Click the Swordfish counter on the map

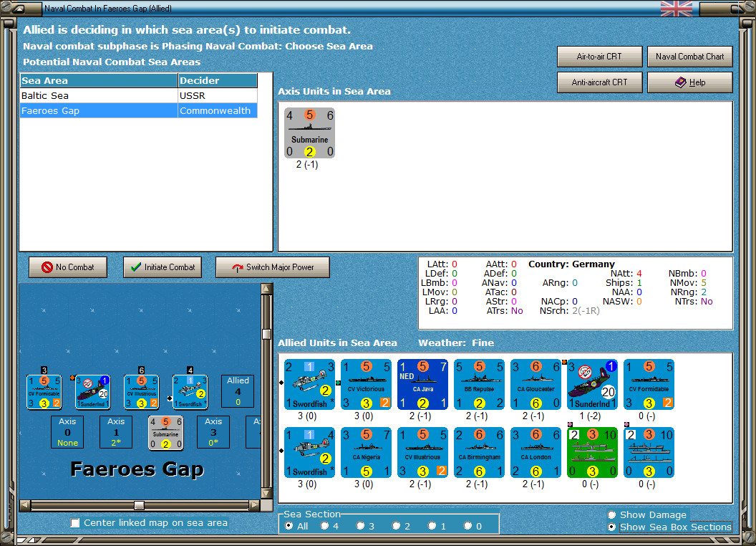pos(190,392)
